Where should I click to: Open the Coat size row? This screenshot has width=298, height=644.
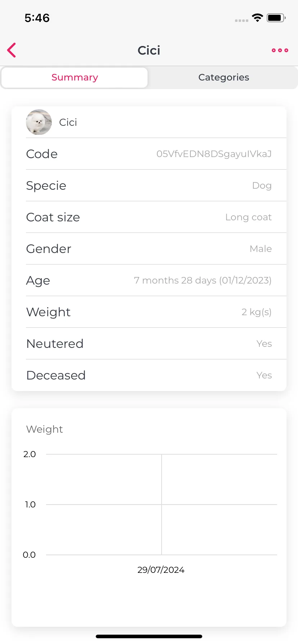[x=149, y=217]
